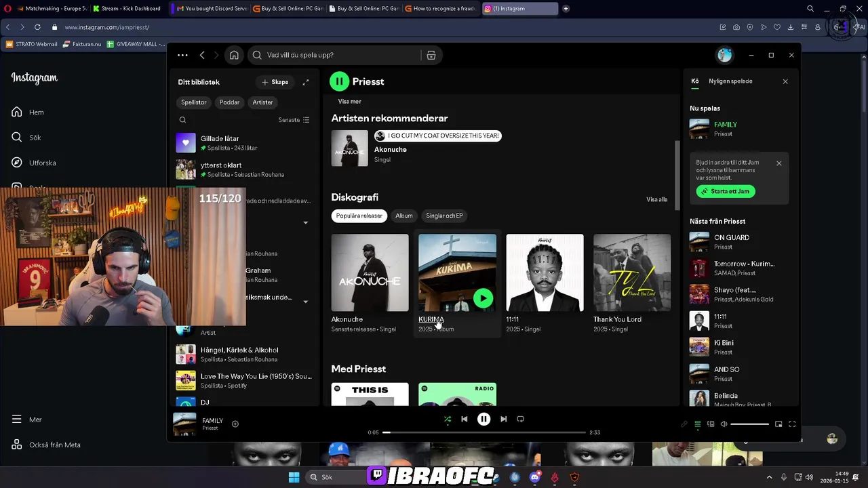Skip to the next track
Viewport: 868px width, 488px height.
click(503, 419)
